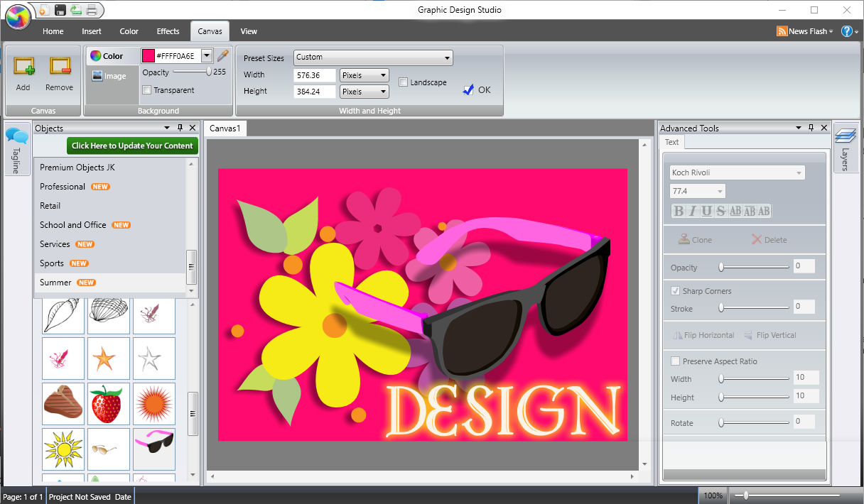
Task: Insert the pink sunglasses object
Action: 153,449
